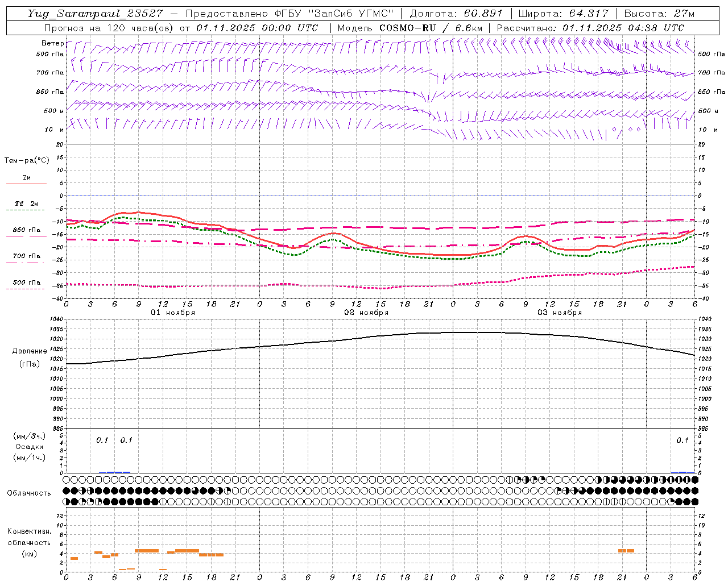Viewport: 728px width, 582px height.
Task: Click the "Давление" pressure panel label
Action: coord(30,351)
